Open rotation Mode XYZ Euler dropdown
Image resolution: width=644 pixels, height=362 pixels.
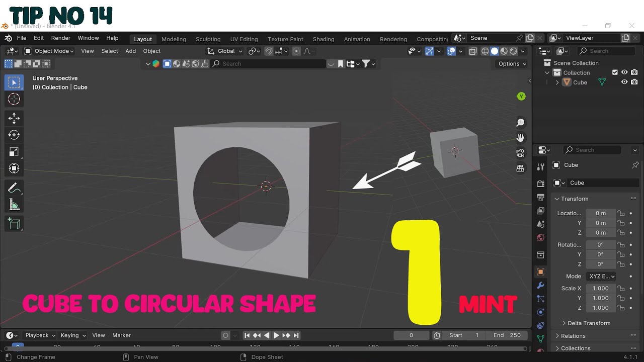click(x=601, y=276)
